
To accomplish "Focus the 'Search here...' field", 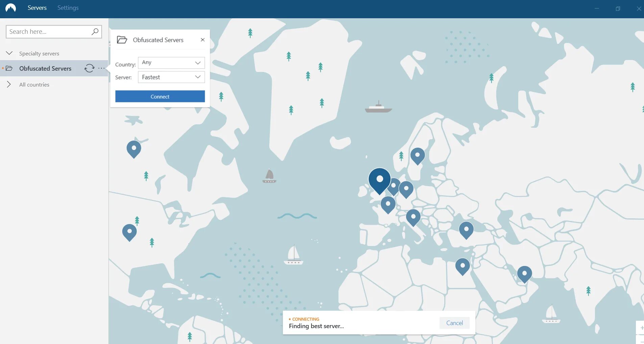I will (x=54, y=32).
